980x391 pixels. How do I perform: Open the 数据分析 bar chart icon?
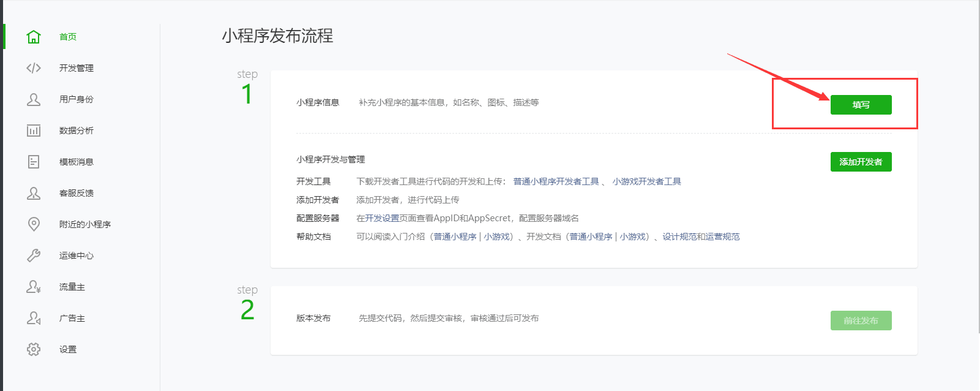point(34,131)
